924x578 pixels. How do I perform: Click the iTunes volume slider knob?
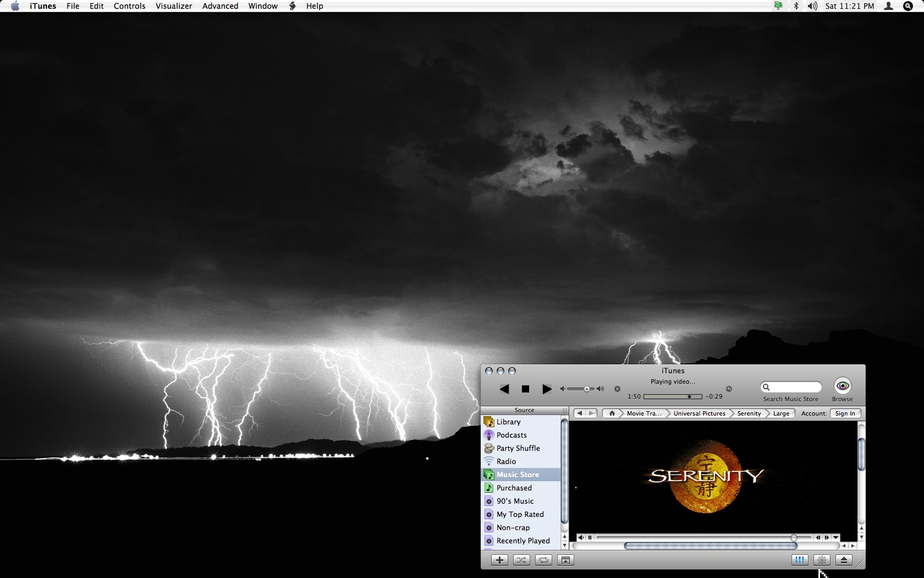pyautogui.click(x=587, y=389)
